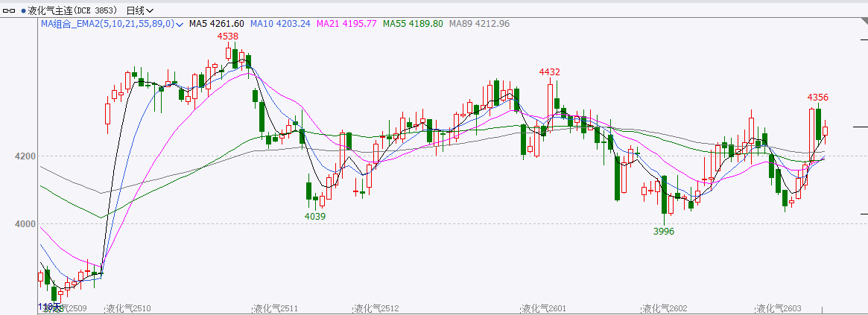Open the 日线 period dropdown
This screenshot has width=868, height=315.
[x=140, y=10]
